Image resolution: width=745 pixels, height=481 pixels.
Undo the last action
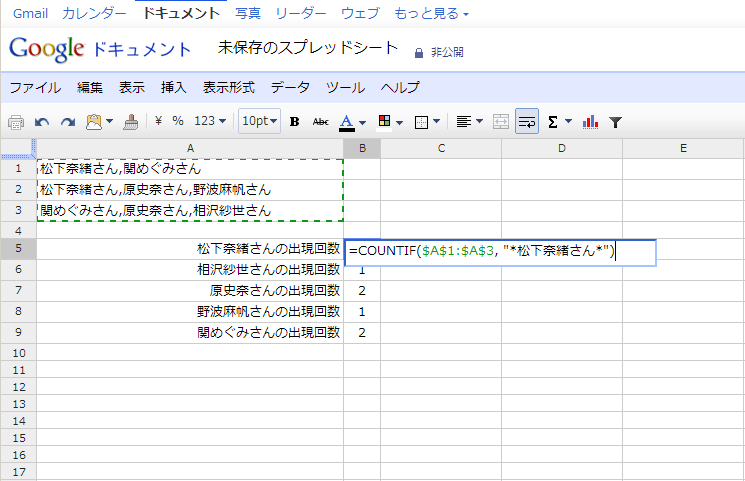(42, 121)
